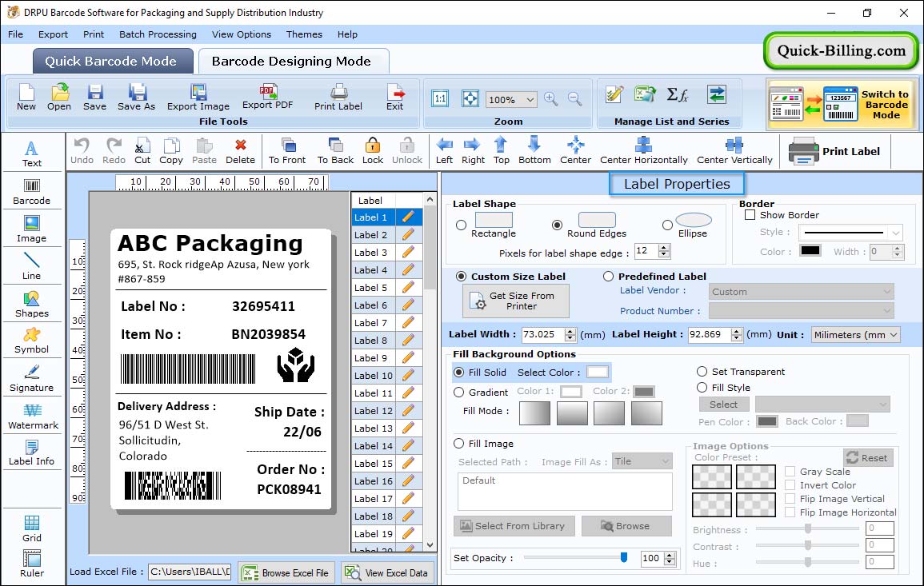
Task: Open the Fill Style pattern dropdown
Action: [822, 404]
